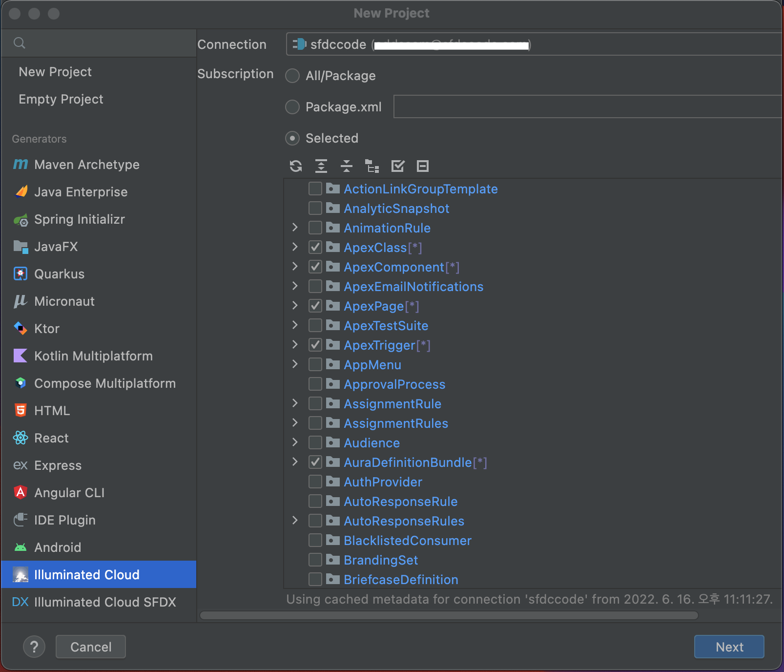Check the BrandingSet checkbox

[315, 560]
